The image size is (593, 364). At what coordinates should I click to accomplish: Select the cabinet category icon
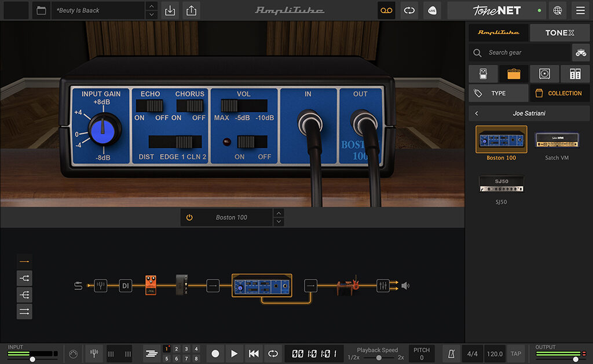click(544, 73)
